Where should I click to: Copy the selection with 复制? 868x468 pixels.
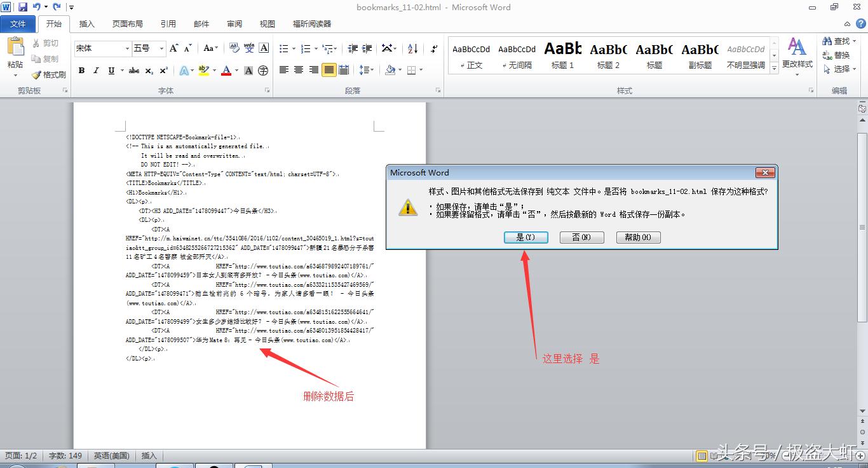[45, 59]
